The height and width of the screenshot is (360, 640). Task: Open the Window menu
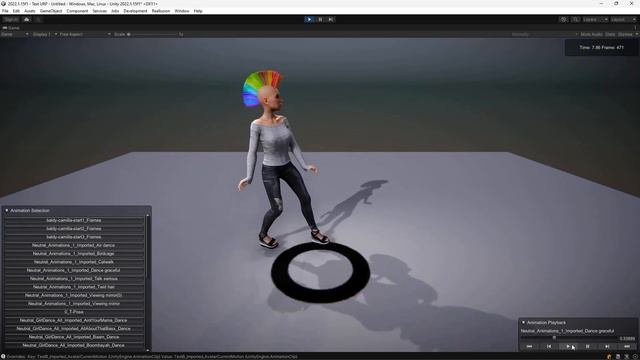(x=182, y=11)
